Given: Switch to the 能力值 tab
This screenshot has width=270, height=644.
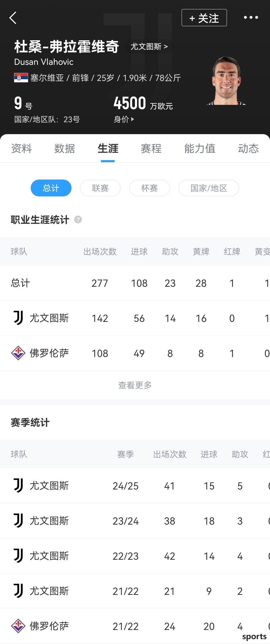Looking at the screenshot, I should point(200,148).
